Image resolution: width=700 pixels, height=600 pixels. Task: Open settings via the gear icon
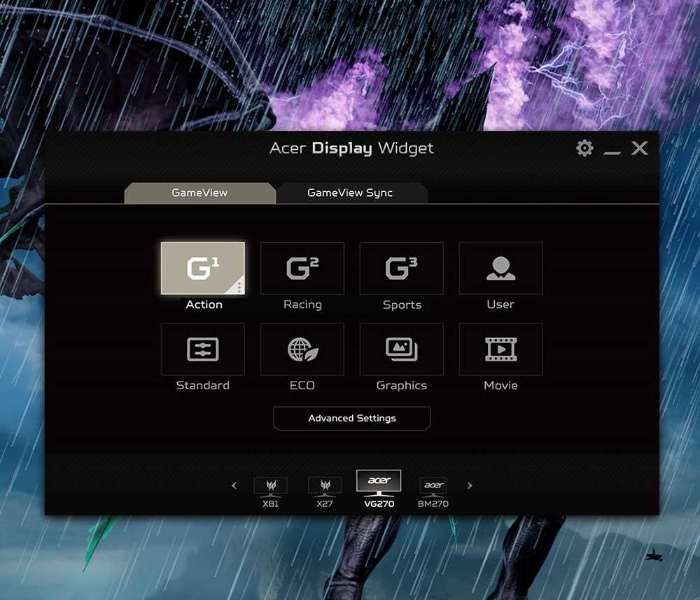point(584,148)
